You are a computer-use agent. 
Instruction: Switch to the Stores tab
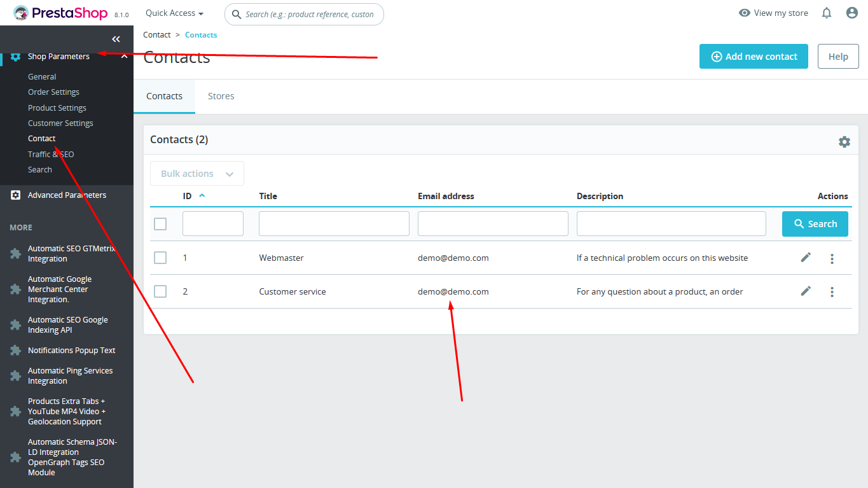221,96
